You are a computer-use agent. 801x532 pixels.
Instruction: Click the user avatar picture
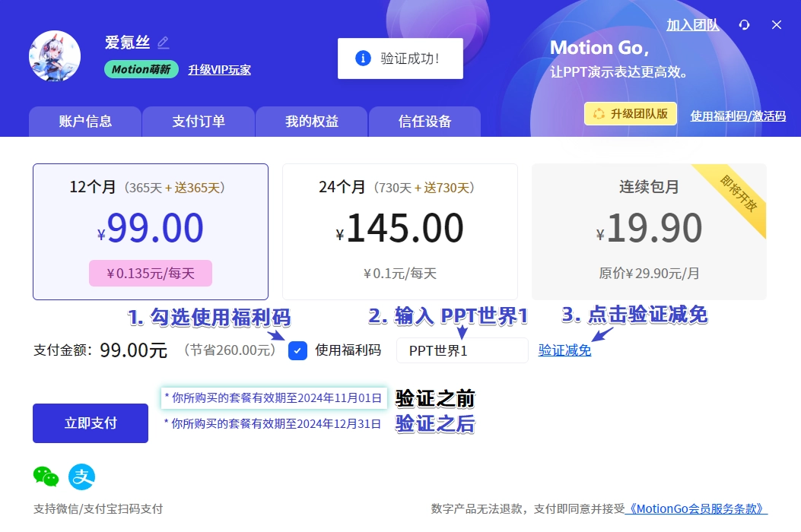click(x=54, y=55)
